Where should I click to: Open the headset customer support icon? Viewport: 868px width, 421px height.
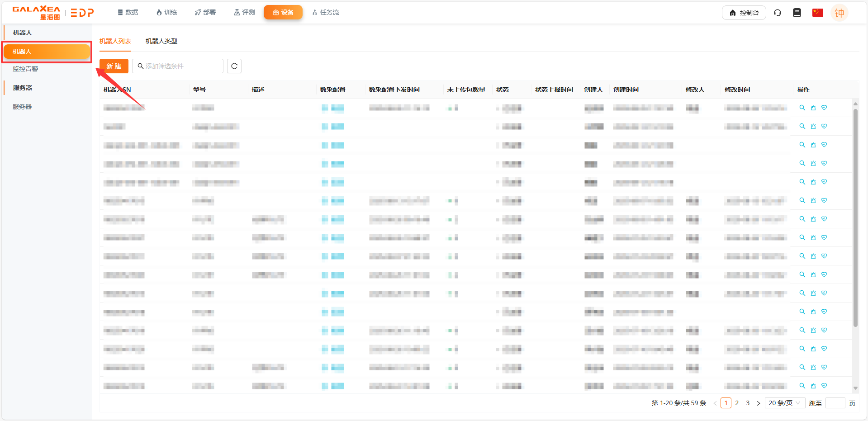click(x=778, y=13)
